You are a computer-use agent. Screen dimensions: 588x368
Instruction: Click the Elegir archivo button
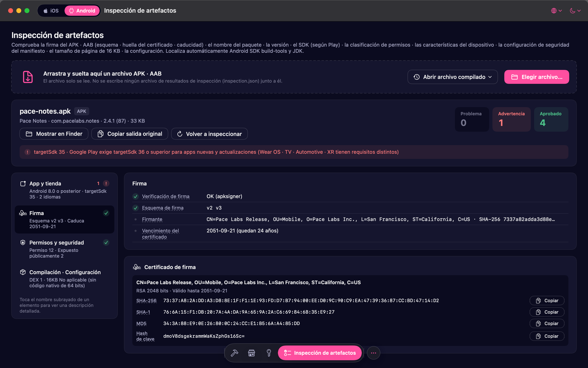[x=537, y=77]
